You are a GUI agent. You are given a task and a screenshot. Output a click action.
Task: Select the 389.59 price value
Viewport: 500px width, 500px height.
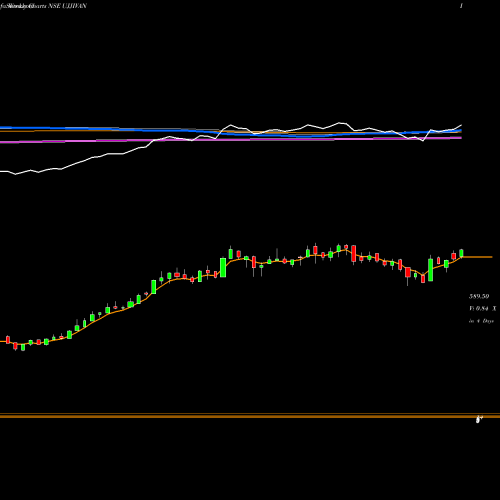tap(479, 296)
